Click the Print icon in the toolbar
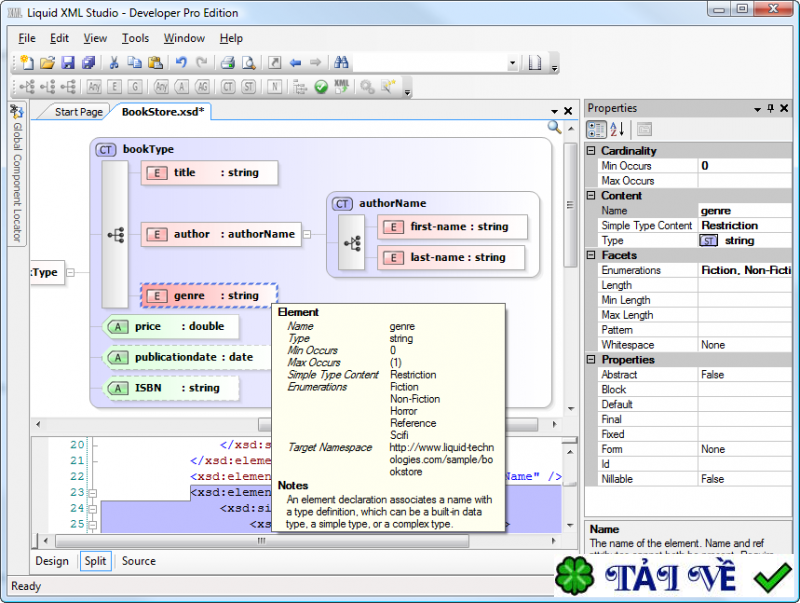 tap(228, 63)
